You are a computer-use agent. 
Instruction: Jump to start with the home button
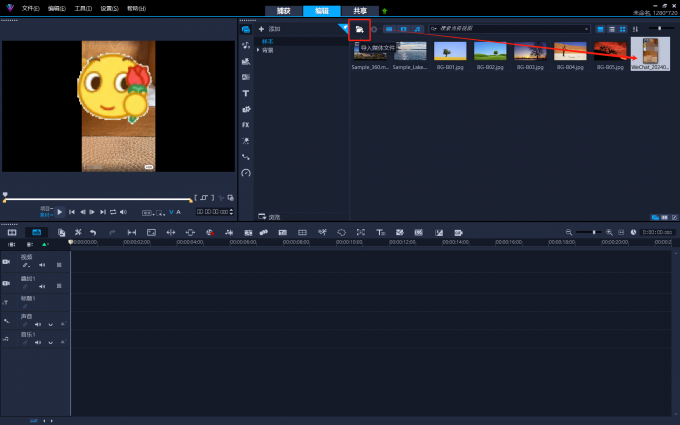click(72, 212)
